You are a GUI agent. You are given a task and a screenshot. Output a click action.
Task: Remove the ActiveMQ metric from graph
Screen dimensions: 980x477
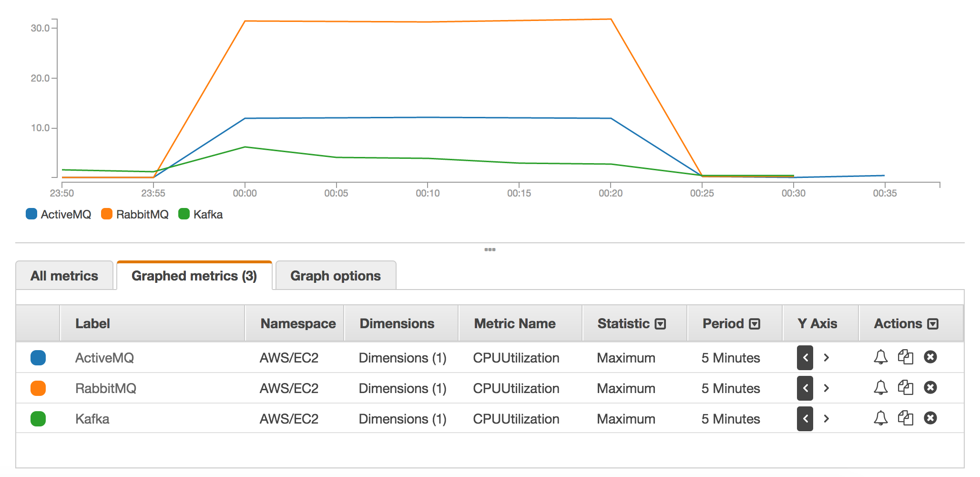930,357
